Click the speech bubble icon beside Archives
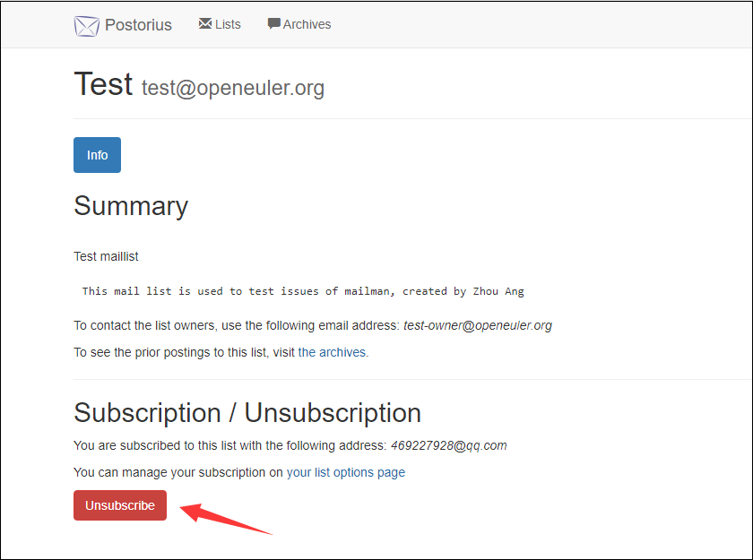The image size is (753, 560). point(273,24)
